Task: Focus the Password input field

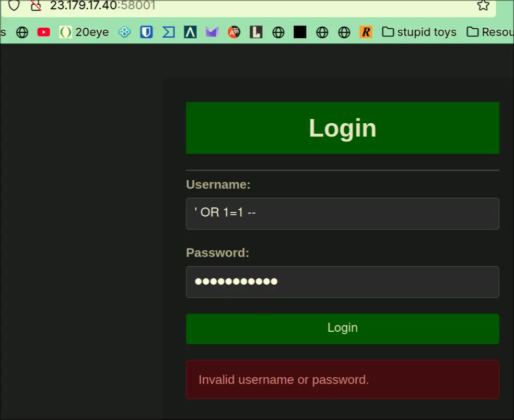Action: pyautogui.click(x=342, y=282)
